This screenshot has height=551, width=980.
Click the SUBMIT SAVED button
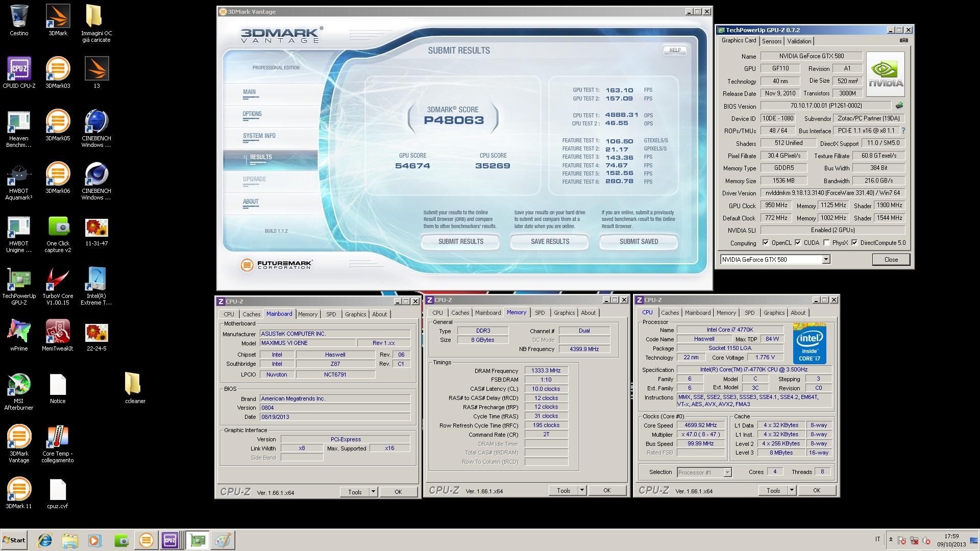pos(639,242)
